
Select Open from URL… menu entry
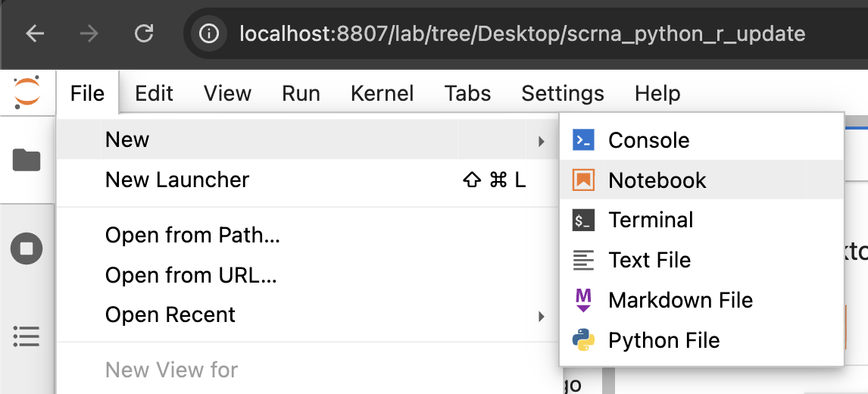tap(308, 275)
